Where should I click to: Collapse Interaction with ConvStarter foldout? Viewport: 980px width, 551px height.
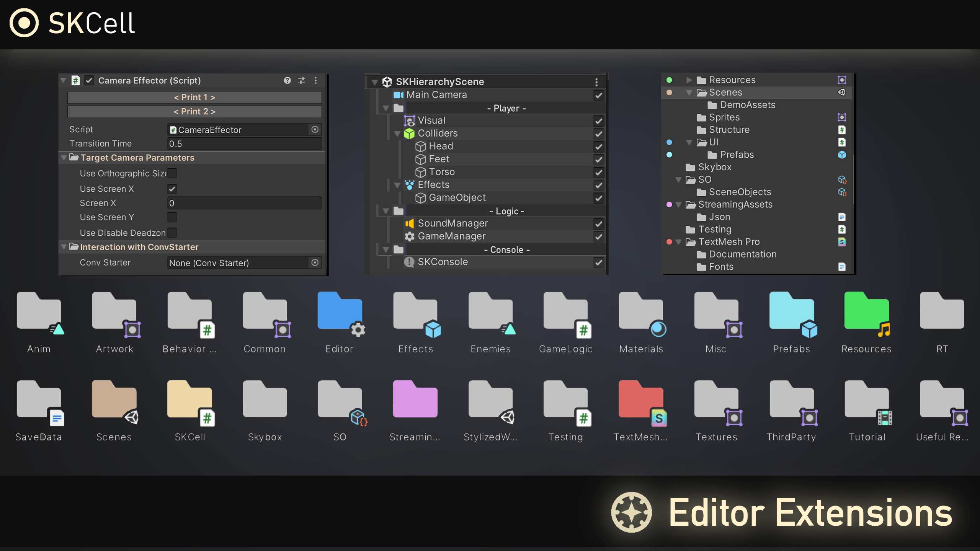tap(64, 247)
